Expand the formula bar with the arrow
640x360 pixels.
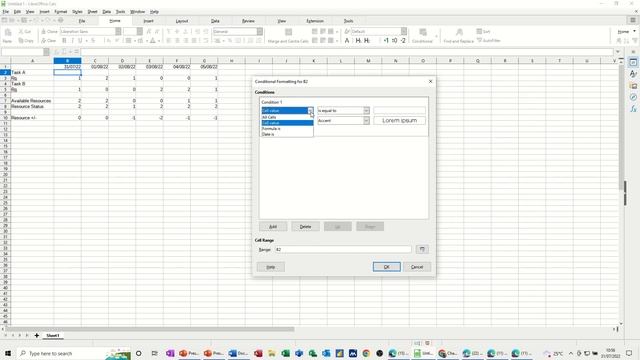coord(618,52)
